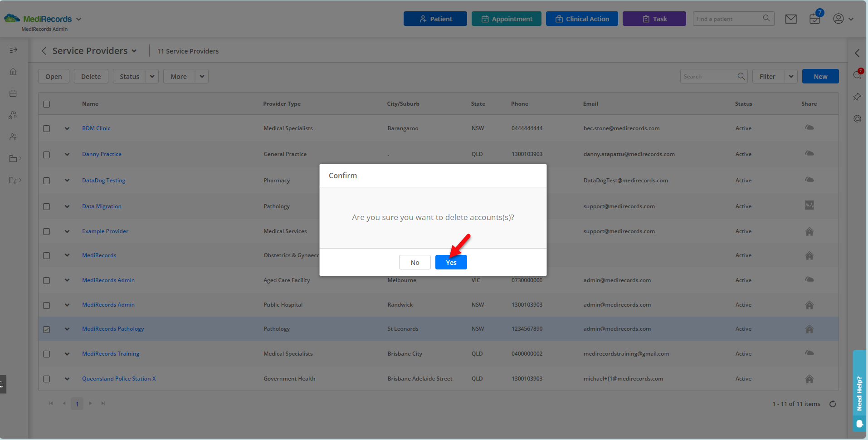Click the pin icon on right panel

point(857,97)
